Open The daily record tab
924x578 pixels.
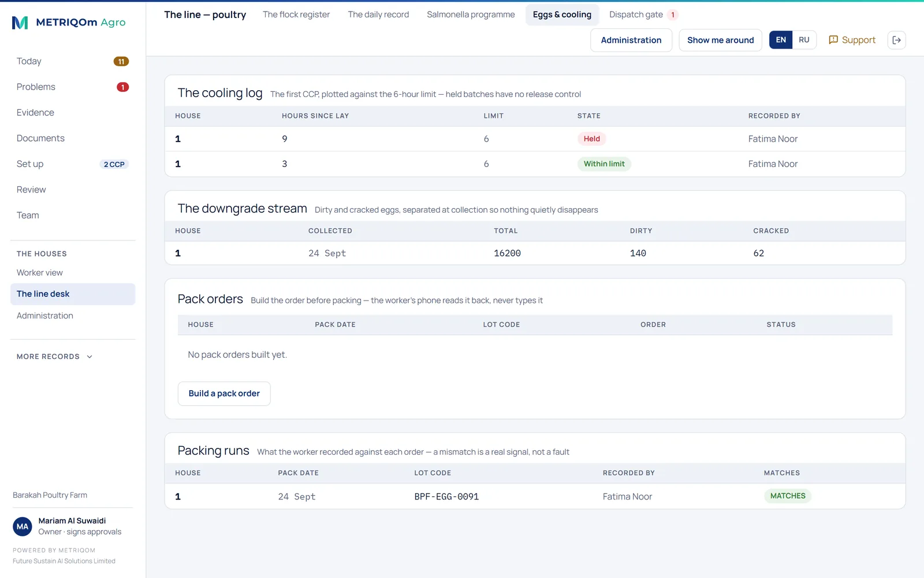pos(378,14)
